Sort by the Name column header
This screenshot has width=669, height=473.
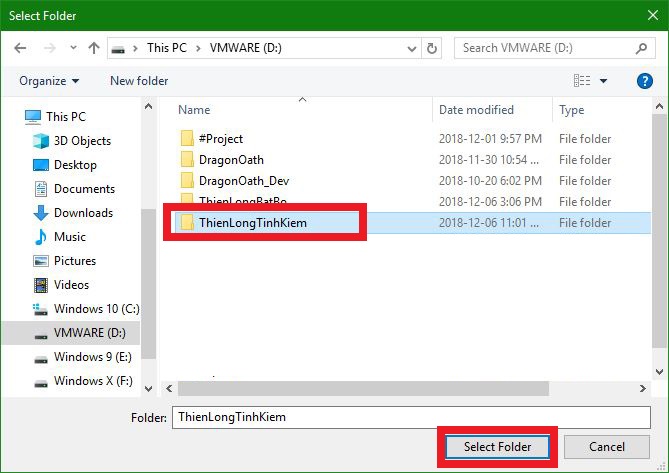tap(195, 110)
